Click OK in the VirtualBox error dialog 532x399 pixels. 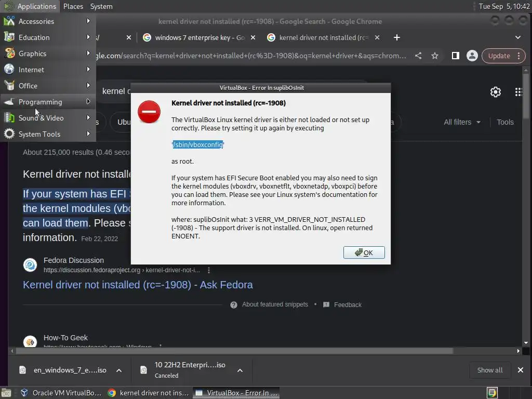pyautogui.click(x=364, y=252)
